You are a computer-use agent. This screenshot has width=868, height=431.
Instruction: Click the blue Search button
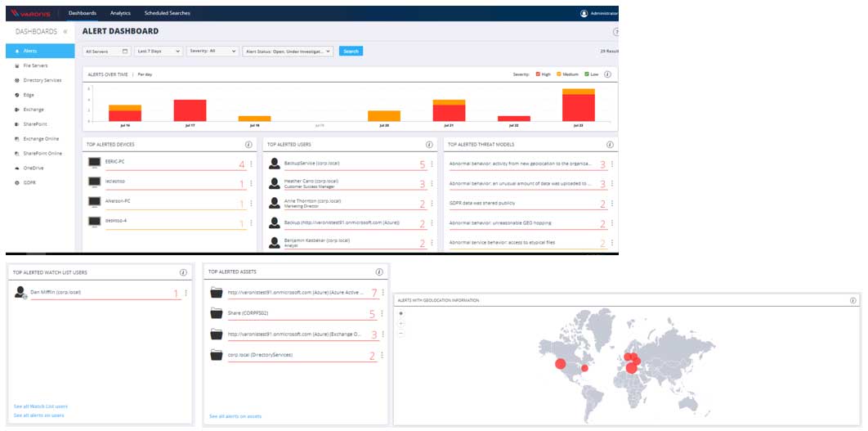point(351,51)
